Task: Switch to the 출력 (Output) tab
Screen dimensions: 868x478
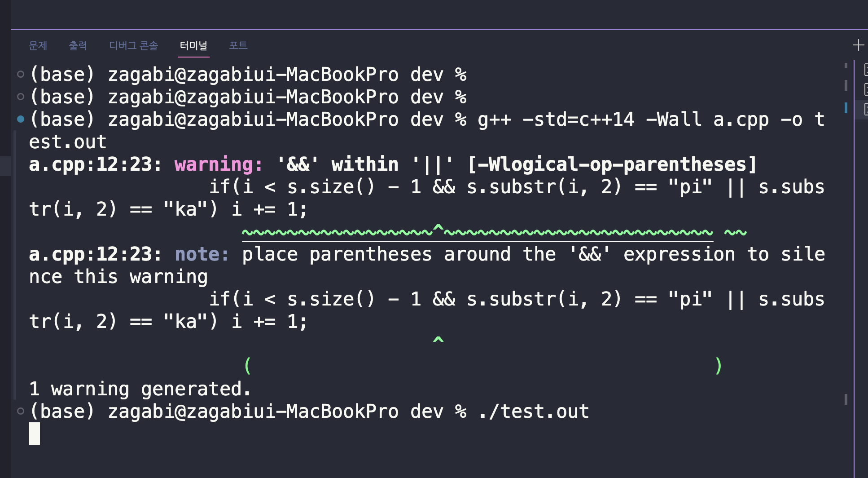Action: click(78, 45)
